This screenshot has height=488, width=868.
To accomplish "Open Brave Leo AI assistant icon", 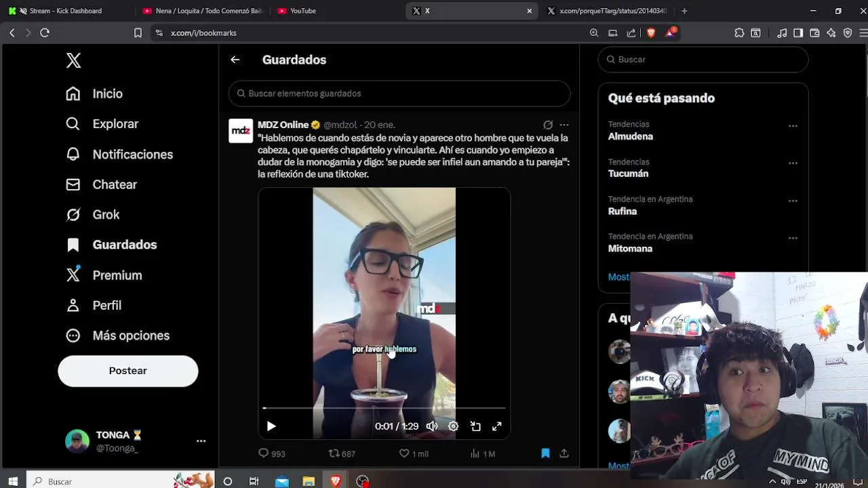I will pyautogui.click(x=831, y=33).
